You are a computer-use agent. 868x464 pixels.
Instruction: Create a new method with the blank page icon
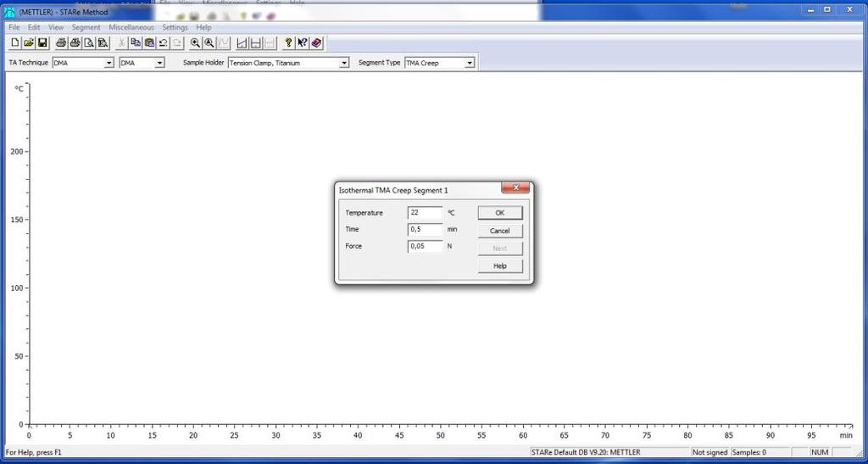(x=15, y=42)
